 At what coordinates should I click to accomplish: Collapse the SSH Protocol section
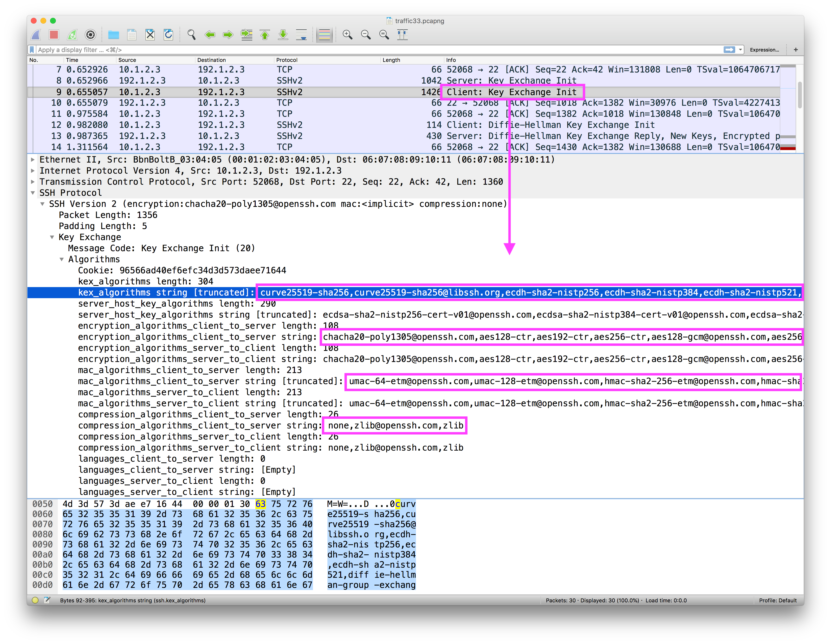33,193
